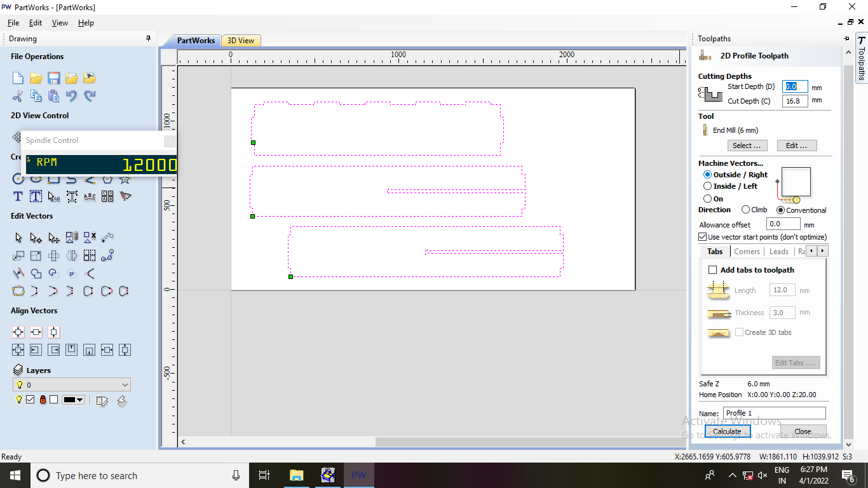Select the text in bounding box tool
Screen dimensions: 868x488
(x=36, y=196)
